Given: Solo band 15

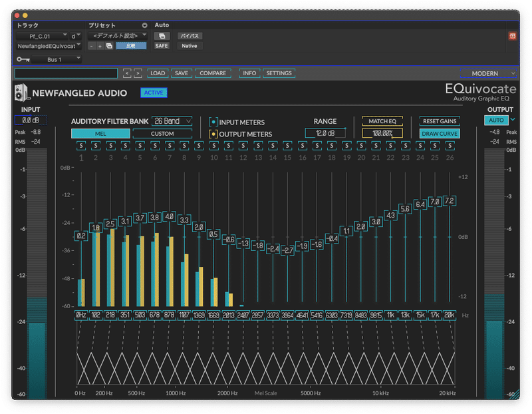Looking at the screenshot, I should tap(287, 146).
